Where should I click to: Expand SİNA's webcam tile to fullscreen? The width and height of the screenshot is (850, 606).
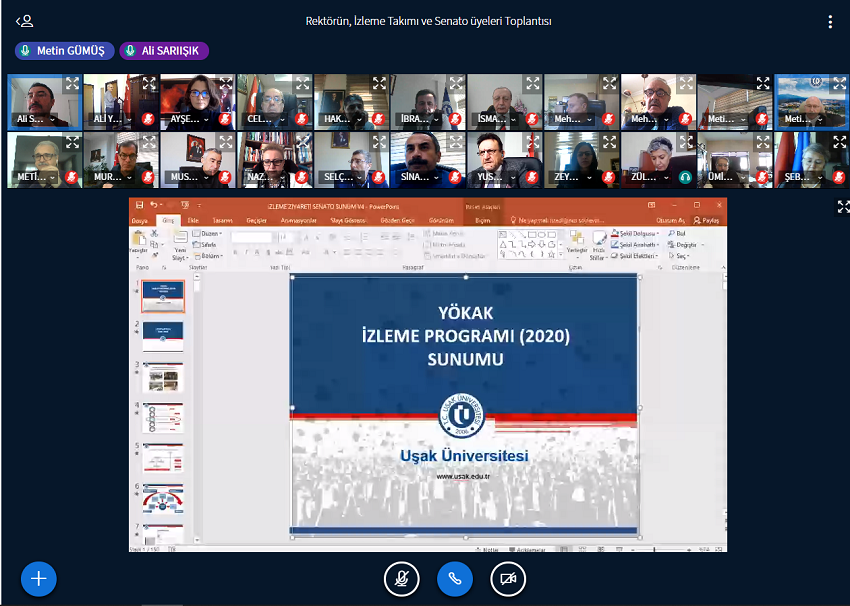pyautogui.click(x=456, y=142)
